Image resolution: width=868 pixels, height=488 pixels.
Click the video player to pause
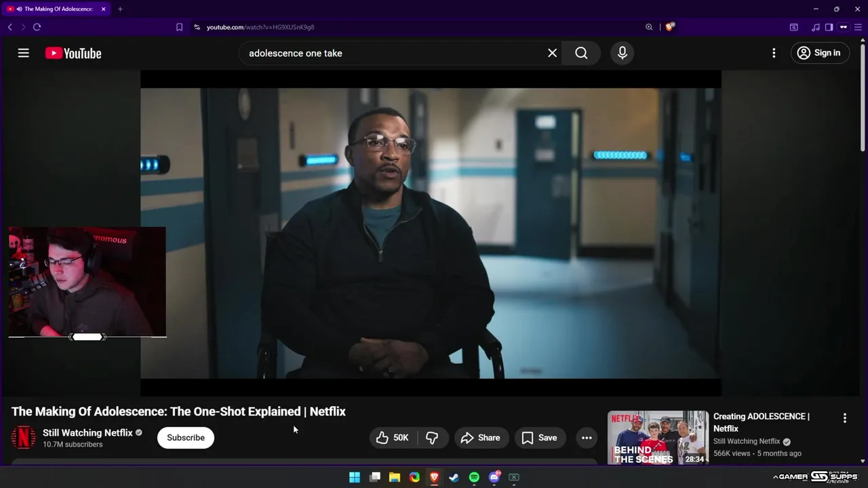pyautogui.click(x=431, y=233)
